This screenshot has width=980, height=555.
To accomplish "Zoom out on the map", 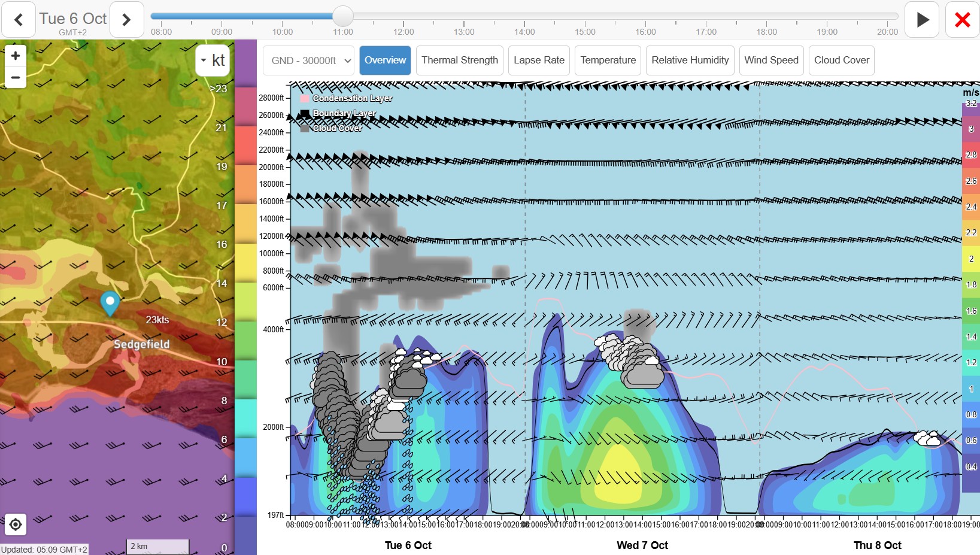I will (16, 77).
